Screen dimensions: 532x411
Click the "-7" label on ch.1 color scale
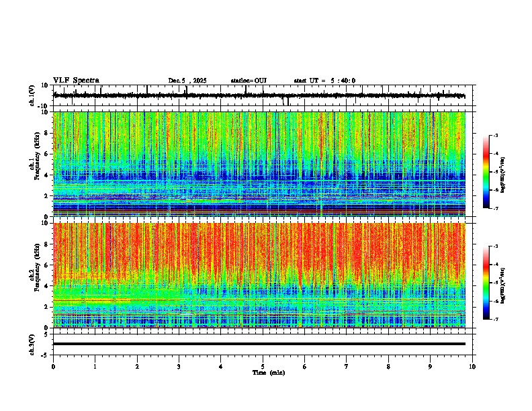click(495, 208)
